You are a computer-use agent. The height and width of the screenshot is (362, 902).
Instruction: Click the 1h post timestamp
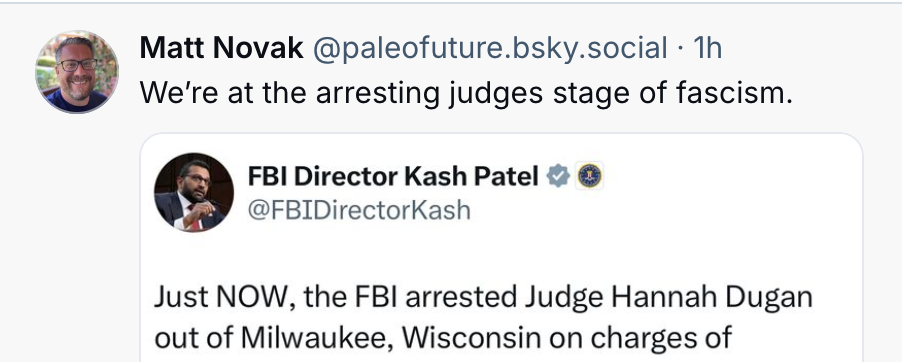(707, 48)
